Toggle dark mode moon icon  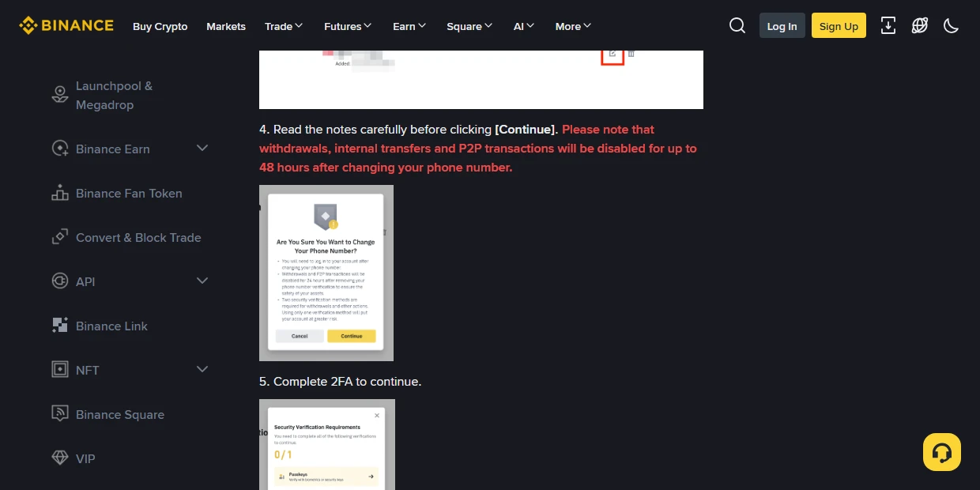pyautogui.click(x=952, y=26)
